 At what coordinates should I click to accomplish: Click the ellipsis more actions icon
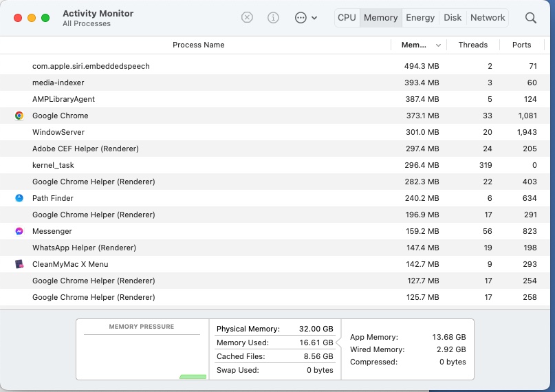click(301, 17)
